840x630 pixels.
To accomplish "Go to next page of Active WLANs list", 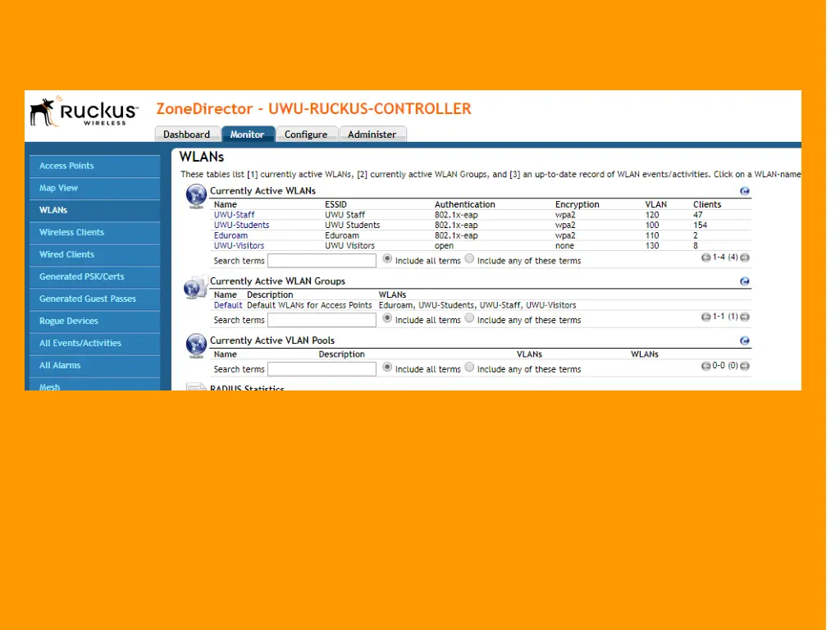I will 745,258.
